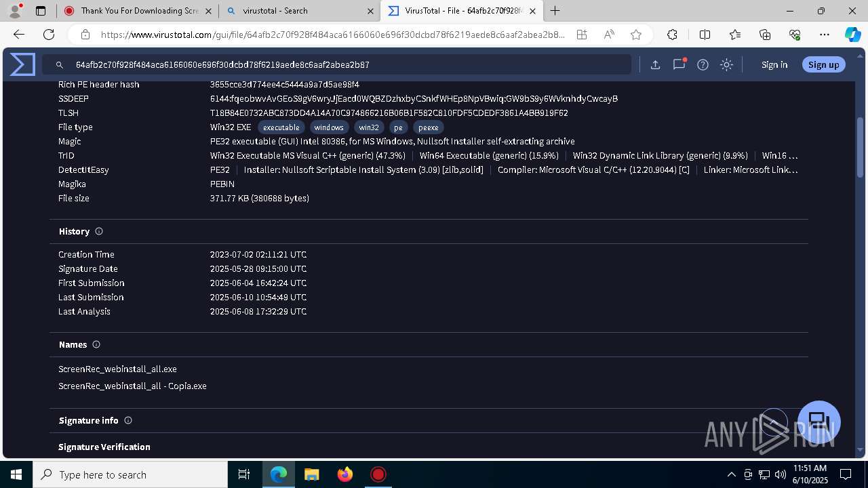Add page to favorites star icon
This screenshot has width=868, height=488.
click(x=636, y=35)
